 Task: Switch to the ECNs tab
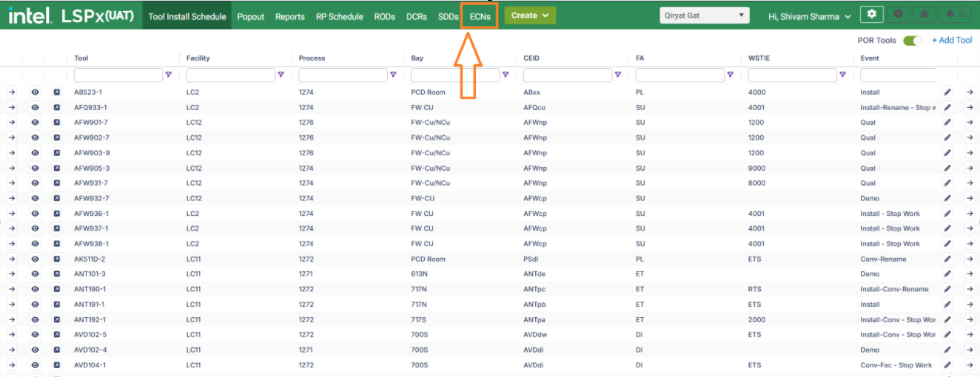[x=480, y=16]
